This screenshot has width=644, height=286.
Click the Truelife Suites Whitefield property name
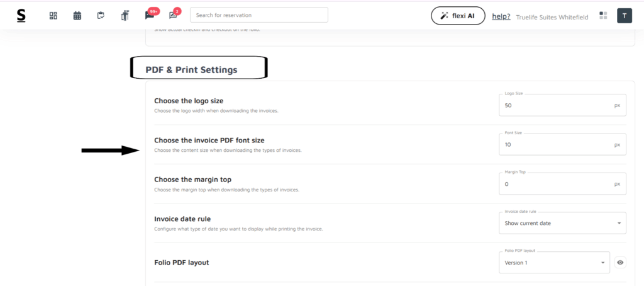552,17
